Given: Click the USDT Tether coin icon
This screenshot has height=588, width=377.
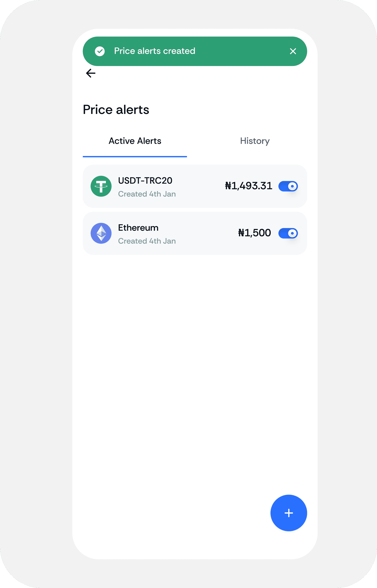Looking at the screenshot, I should click(101, 186).
